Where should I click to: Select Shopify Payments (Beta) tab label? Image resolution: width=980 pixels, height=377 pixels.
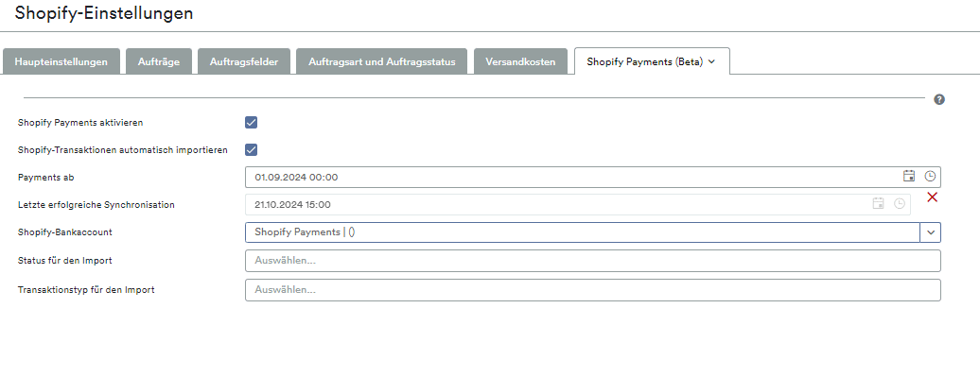click(645, 61)
